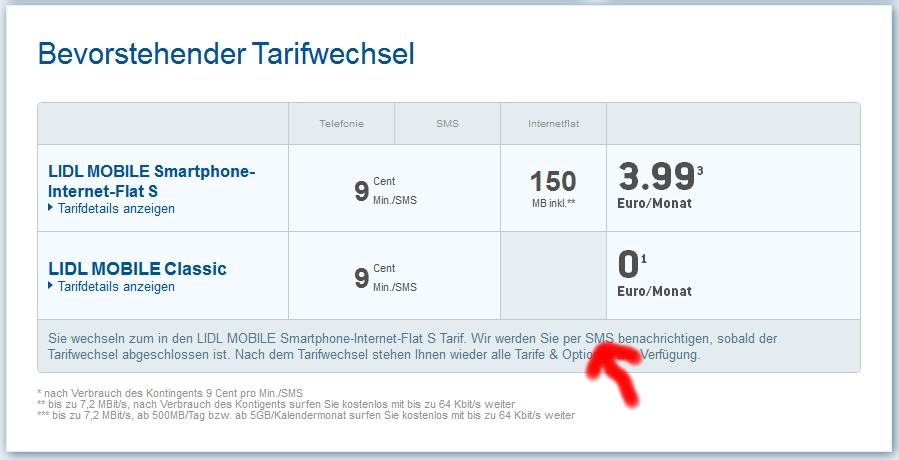Select the Telefonie column header
Screen dimensions: 899x460
342,123
